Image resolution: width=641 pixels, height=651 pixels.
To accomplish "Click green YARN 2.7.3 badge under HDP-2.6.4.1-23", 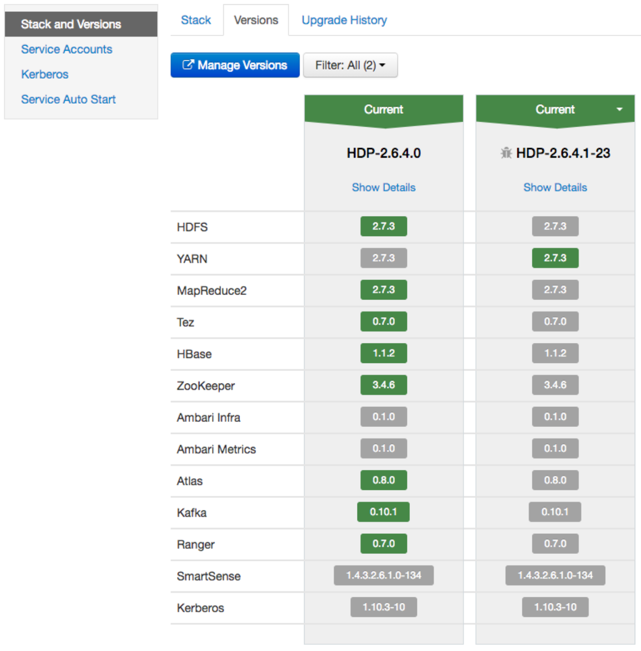I will click(555, 258).
